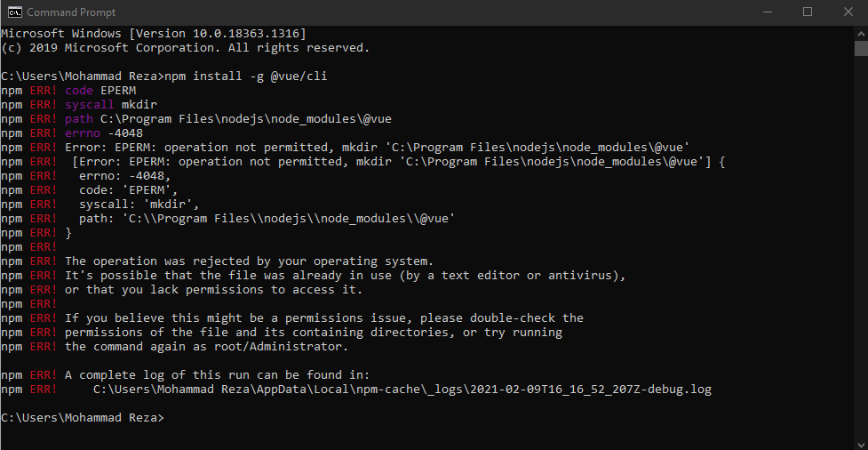Click the Microsoft Windows version line
The image size is (868, 450).
pos(153,33)
